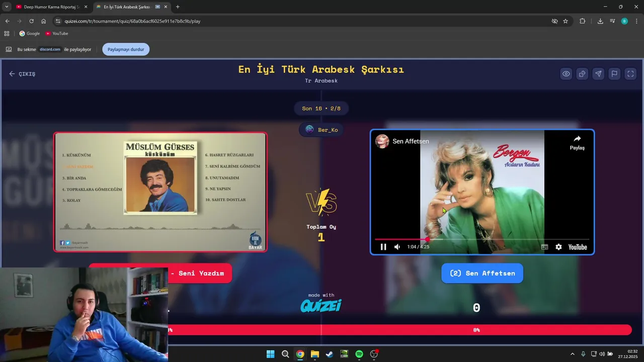The width and height of the screenshot is (644, 362).
Task: Click the paper-plane share icon in quiz header
Action: pos(598,74)
